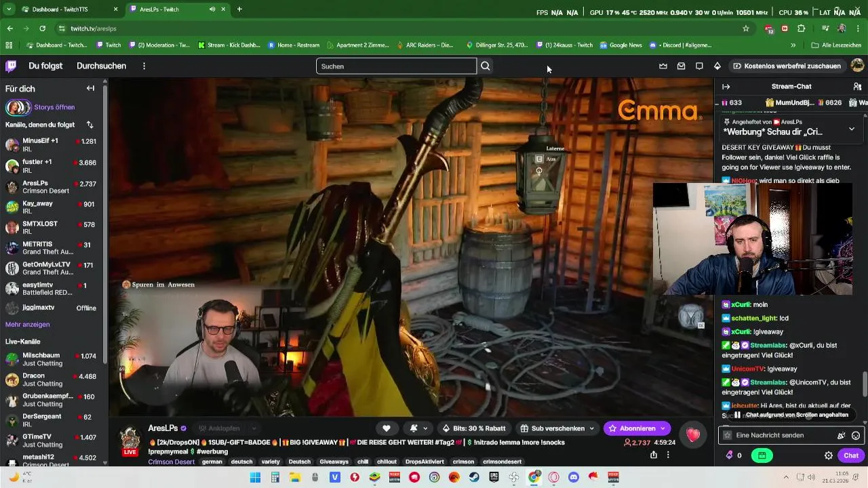Collapse the Für dich sidebar
868x488 pixels.
(90, 88)
